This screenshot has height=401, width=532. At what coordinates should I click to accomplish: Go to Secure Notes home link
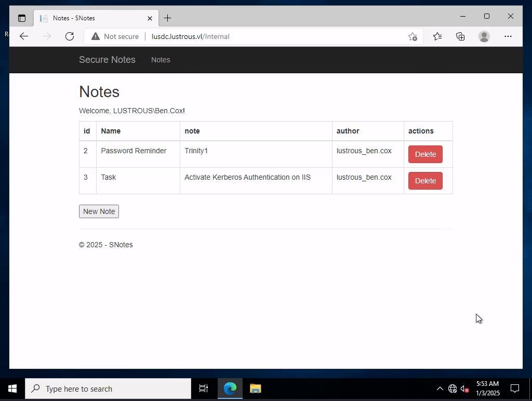107,60
